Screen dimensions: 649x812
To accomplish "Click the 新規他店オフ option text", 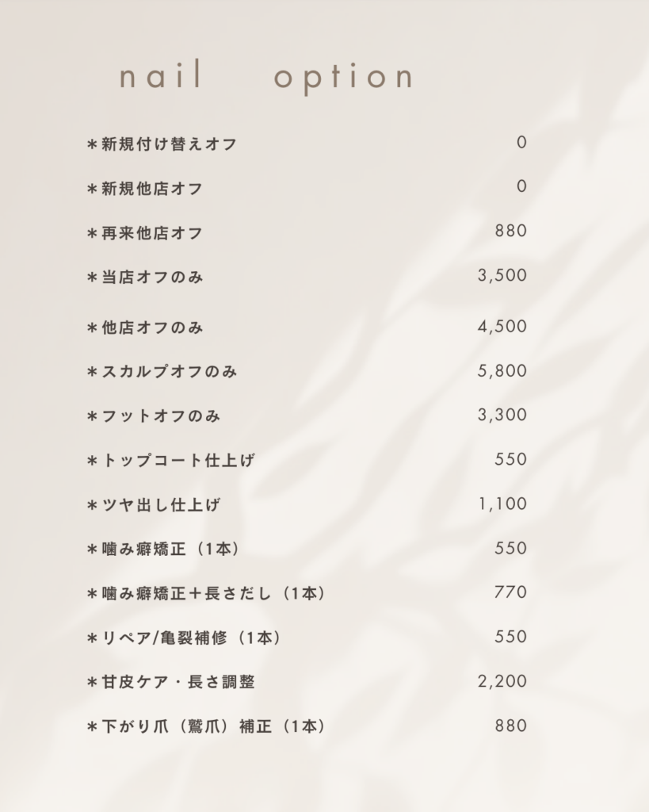I will [145, 189].
